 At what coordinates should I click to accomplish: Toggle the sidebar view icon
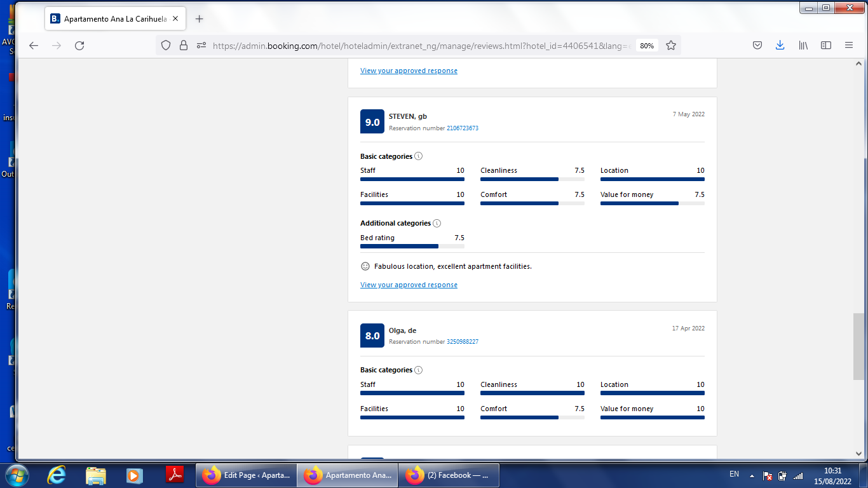pos(826,46)
